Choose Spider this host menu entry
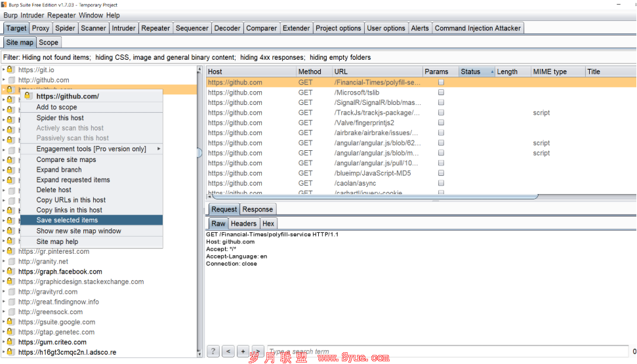This screenshot has width=637, height=364. point(91,118)
